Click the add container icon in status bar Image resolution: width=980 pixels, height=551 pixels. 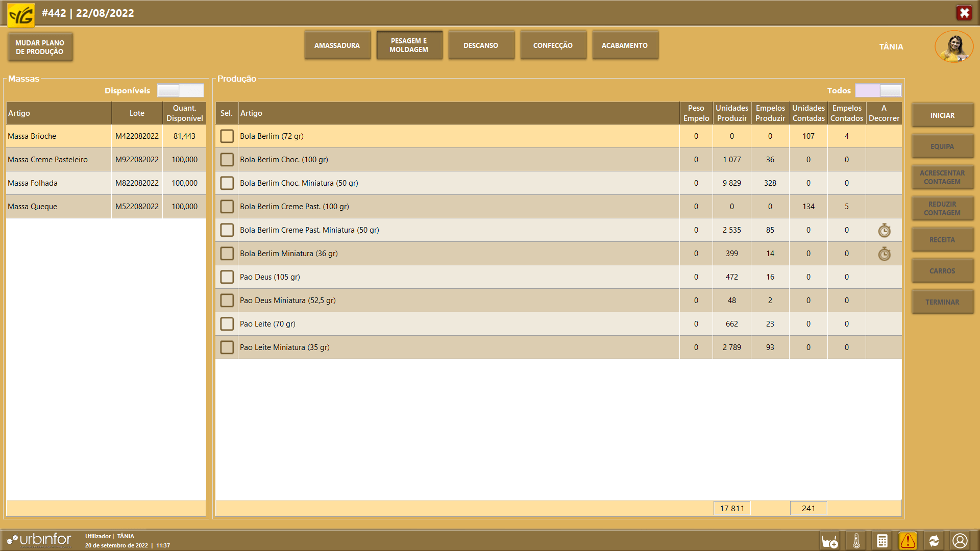pyautogui.click(x=829, y=541)
